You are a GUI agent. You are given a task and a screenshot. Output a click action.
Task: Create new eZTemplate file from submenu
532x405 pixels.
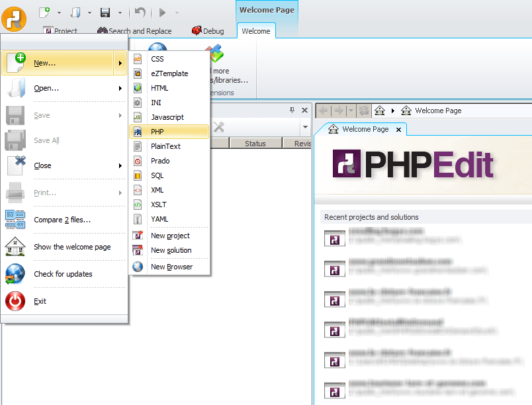click(169, 73)
